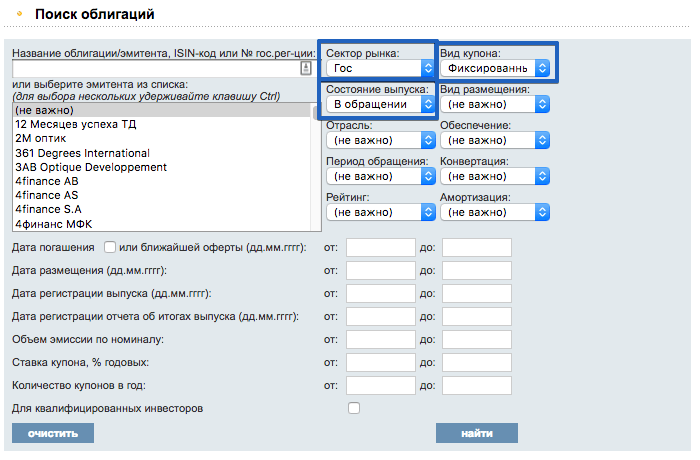Open the Сектор рынка dropdown
The height and width of the screenshot is (460, 700).
(380, 68)
